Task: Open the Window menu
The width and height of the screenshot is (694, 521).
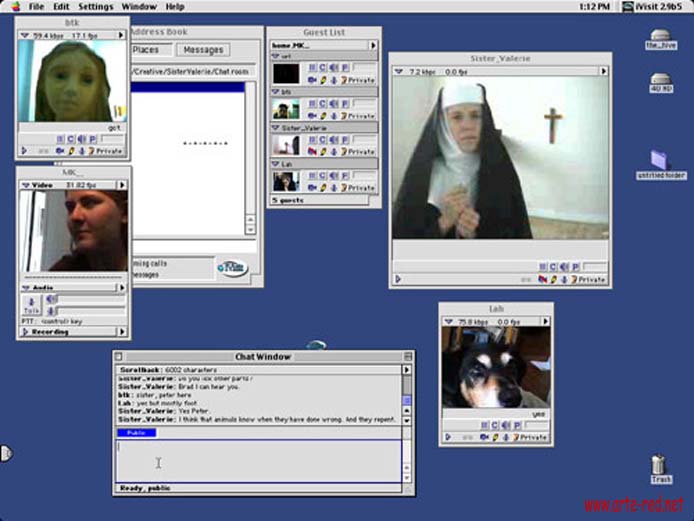Action: 139,7
